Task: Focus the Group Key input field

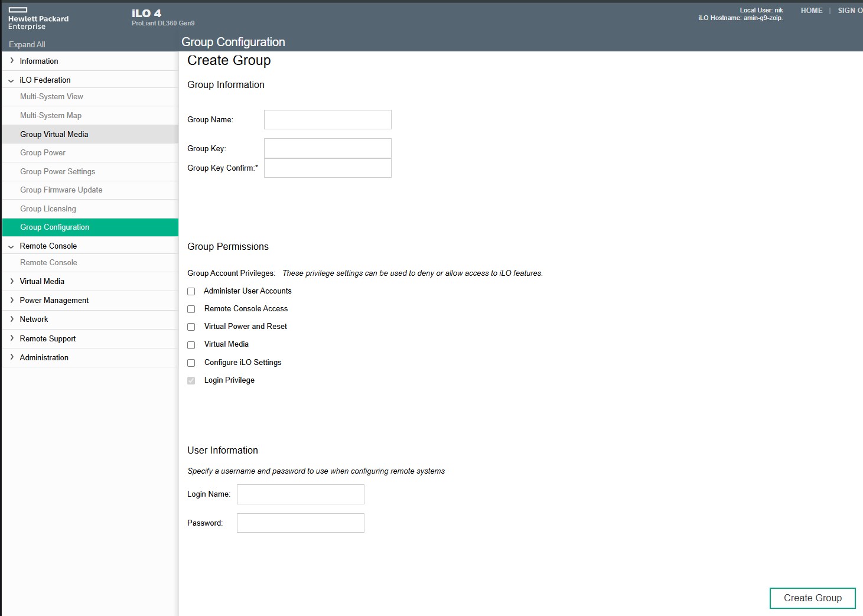Action: (328, 148)
